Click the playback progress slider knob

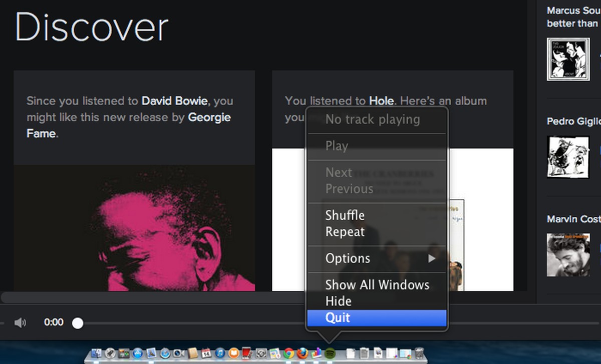(x=78, y=323)
